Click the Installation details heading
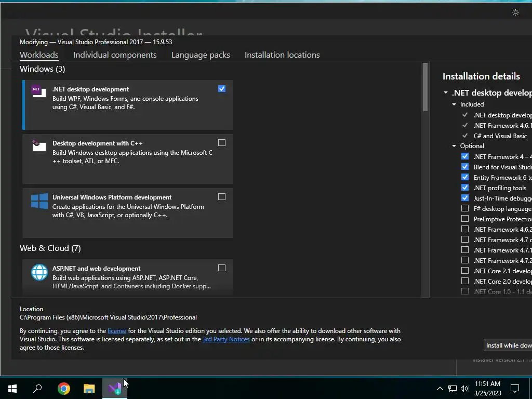The height and width of the screenshot is (399, 532). point(481,76)
